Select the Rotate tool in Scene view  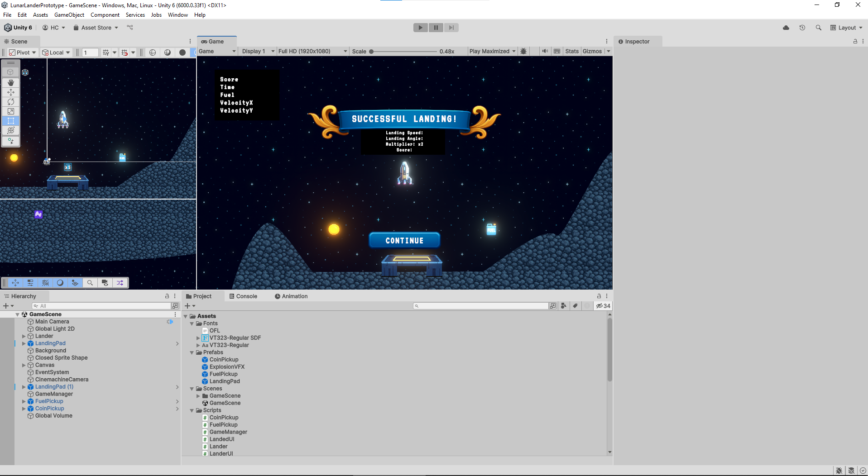click(x=11, y=102)
